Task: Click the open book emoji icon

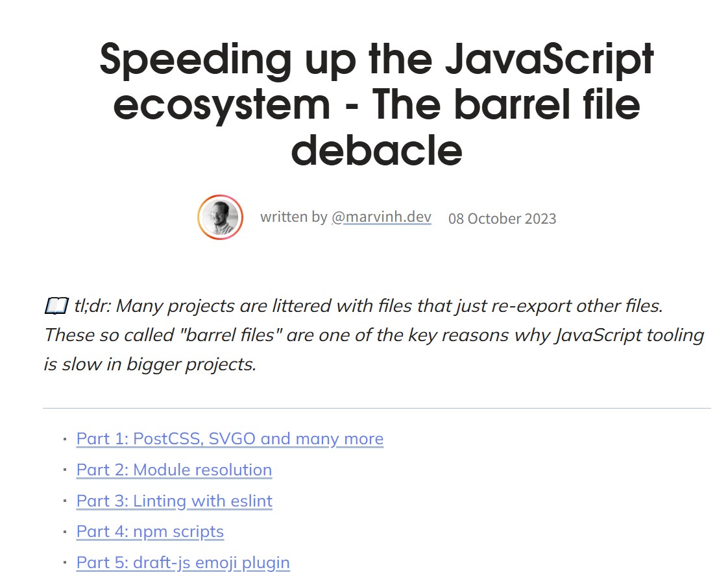Action: click(x=56, y=306)
